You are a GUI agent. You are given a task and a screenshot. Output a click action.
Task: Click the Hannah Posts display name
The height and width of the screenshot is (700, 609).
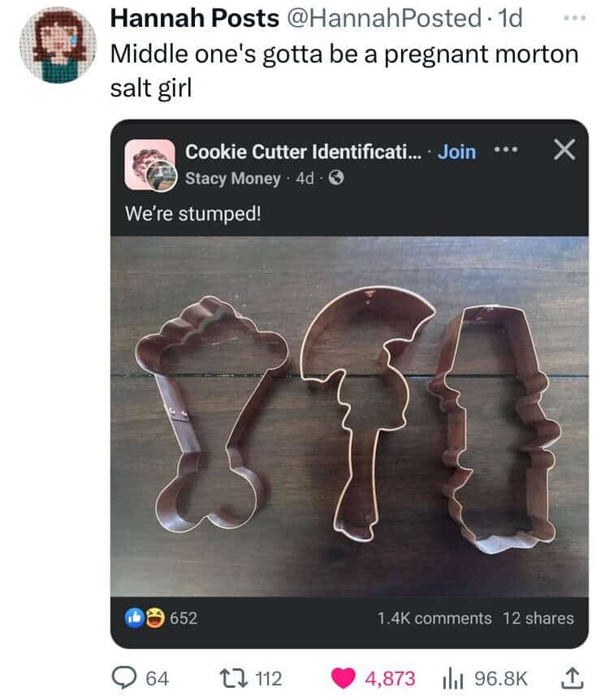point(195,19)
